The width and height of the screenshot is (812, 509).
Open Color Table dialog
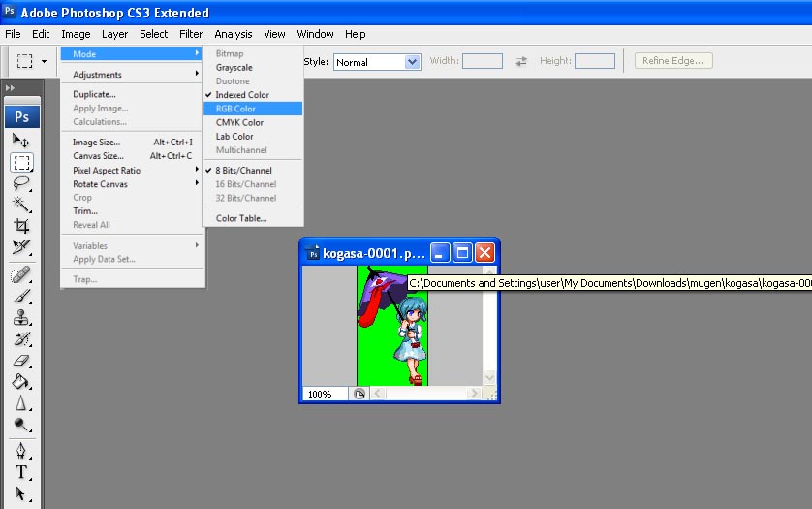coord(252,218)
